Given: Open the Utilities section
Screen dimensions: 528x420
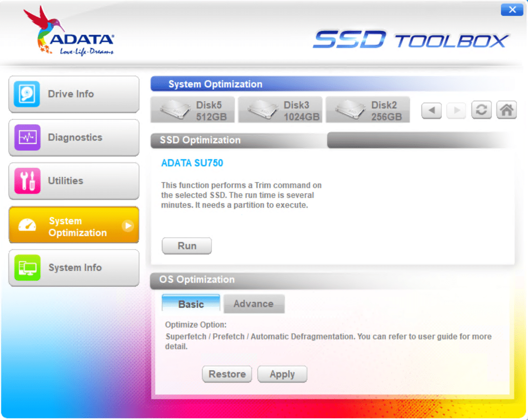Looking at the screenshot, I should coord(74,181).
